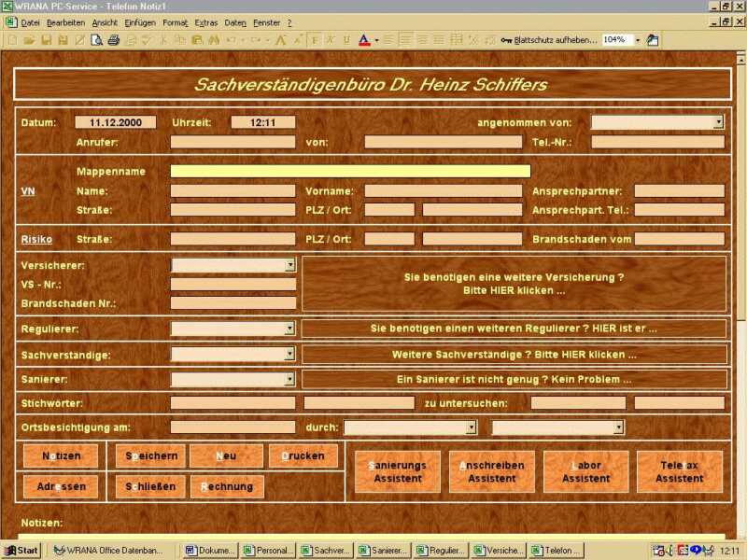Click the Excel document icon beside Datei

tap(11, 22)
